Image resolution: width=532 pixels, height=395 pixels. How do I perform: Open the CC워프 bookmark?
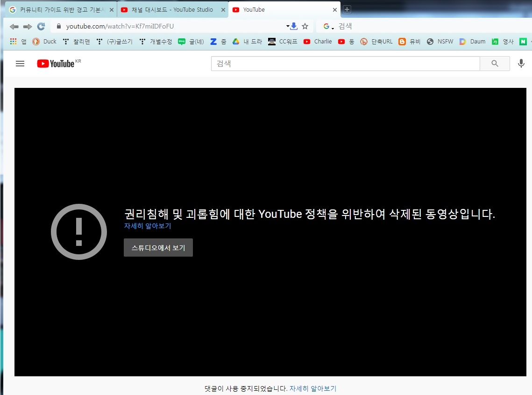pyautogui.click(x=283, y=42)
